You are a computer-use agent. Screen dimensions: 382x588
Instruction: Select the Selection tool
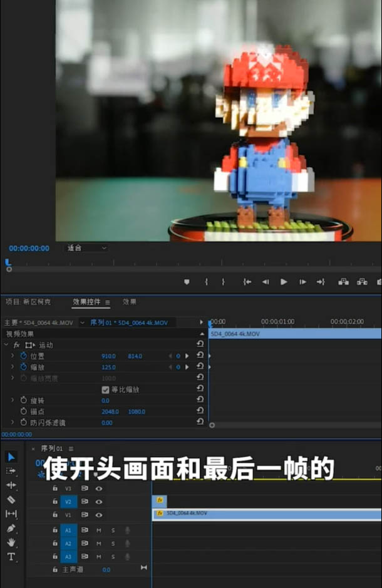[11, 456]
